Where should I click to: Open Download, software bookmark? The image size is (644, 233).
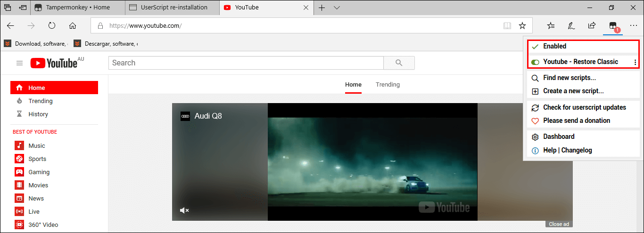36,44
